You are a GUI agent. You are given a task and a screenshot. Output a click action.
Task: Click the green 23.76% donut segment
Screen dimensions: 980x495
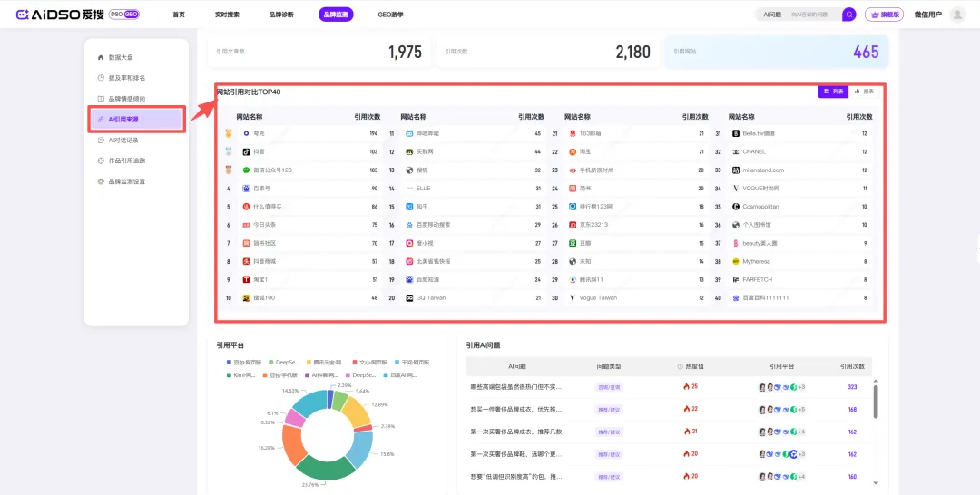point(327,467)
